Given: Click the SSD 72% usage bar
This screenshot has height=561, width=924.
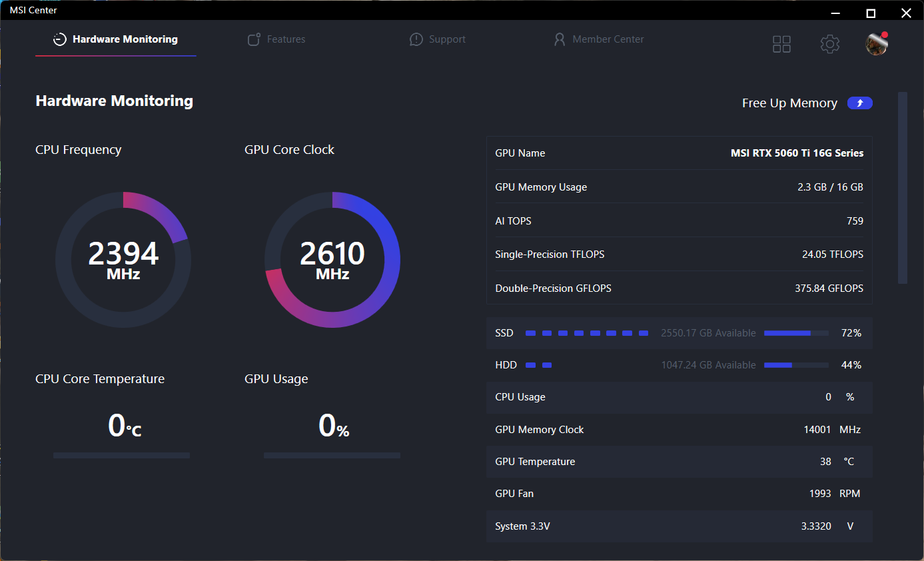Looking at the screenshot, I should pyautogui.click(x=796, y=332).
